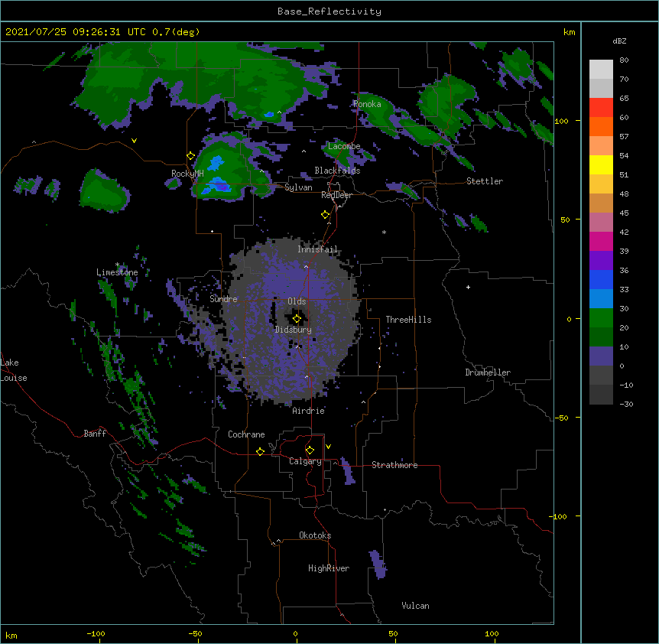Click the RockyMH label
The height and width of the screenshot is (644, 659).
(187, 174)
